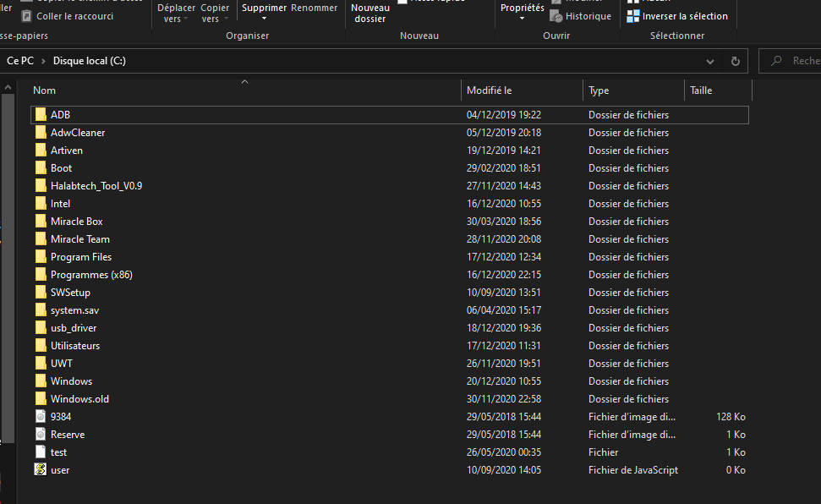Click Disque local (C:) breadcrumb

pyautogui.click(x=90, y=61)
